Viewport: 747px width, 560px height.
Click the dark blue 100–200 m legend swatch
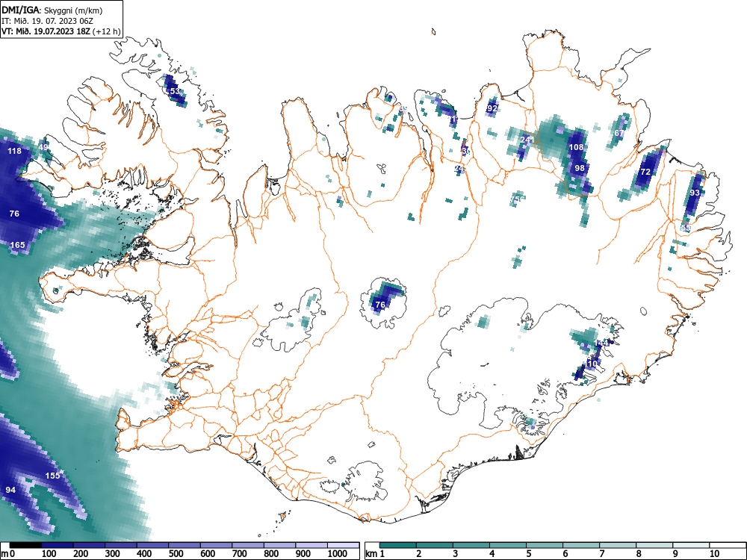(58, 545)
